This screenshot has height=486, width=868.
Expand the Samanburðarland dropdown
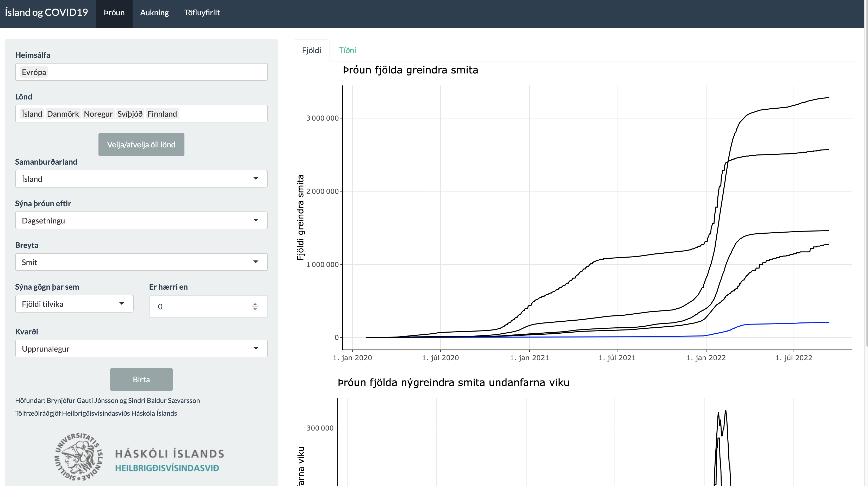pos(141,178)
